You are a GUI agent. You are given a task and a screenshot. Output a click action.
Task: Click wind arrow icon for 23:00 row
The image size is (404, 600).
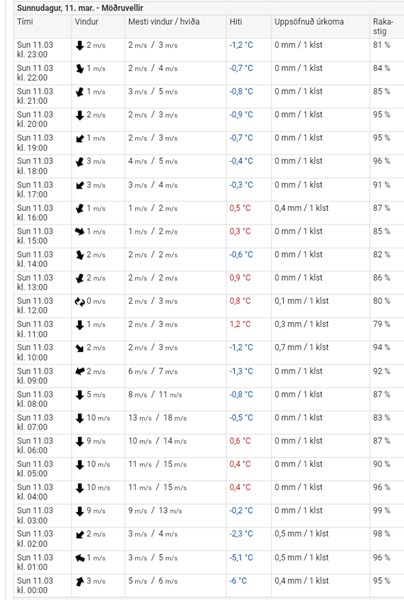(80, 46)
